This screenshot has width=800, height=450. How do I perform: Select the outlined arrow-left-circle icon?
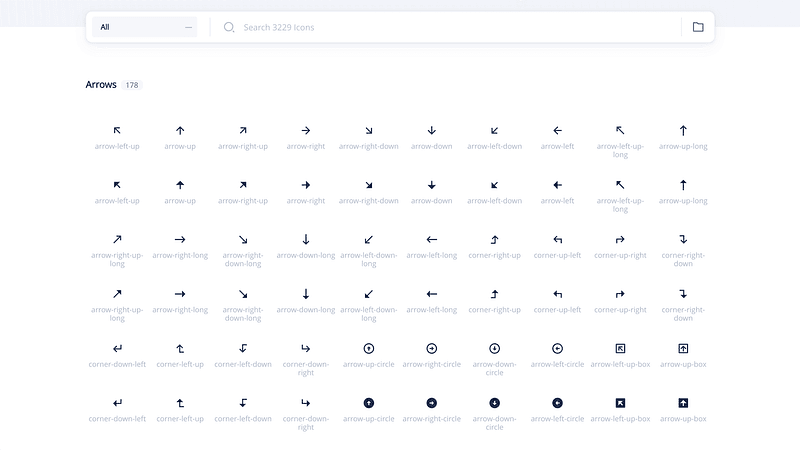[558, 348]
